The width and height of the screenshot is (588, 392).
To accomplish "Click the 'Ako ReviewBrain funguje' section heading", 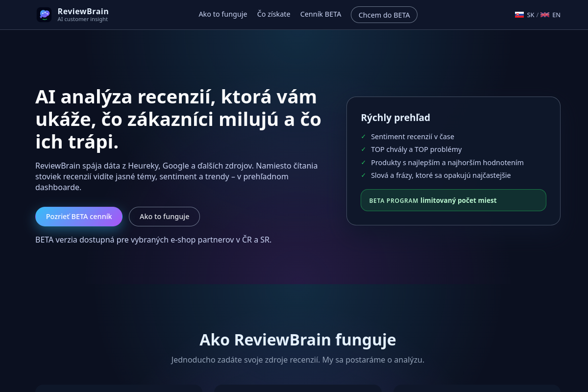I will tap(297, 340).
